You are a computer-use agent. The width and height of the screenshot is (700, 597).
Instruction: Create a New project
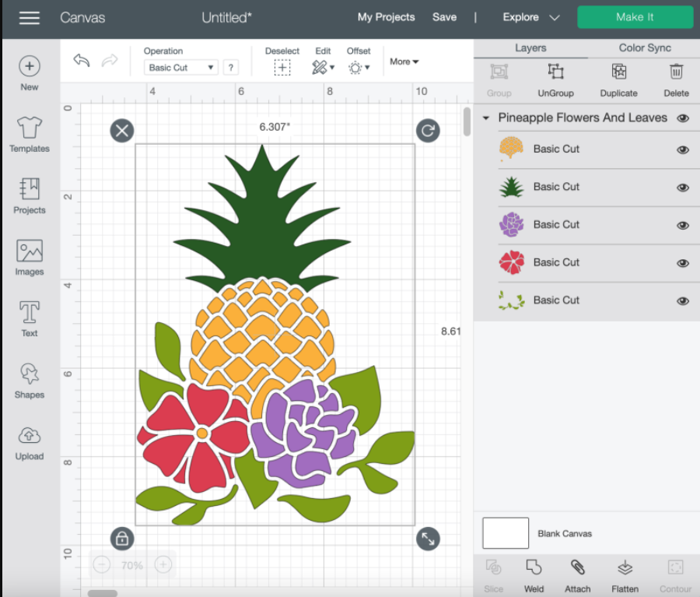tap(30, 74)
